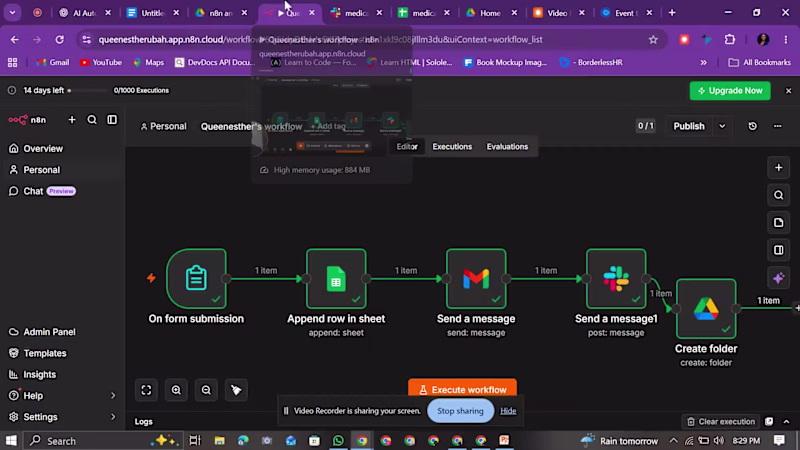Open WhatsApp from the taskbar
The image size is (800, 450).
[338, 440]
